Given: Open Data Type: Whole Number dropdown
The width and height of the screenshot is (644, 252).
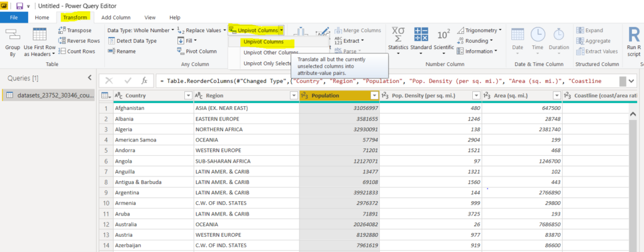Looking at the screenshot, I should [140, 30].
